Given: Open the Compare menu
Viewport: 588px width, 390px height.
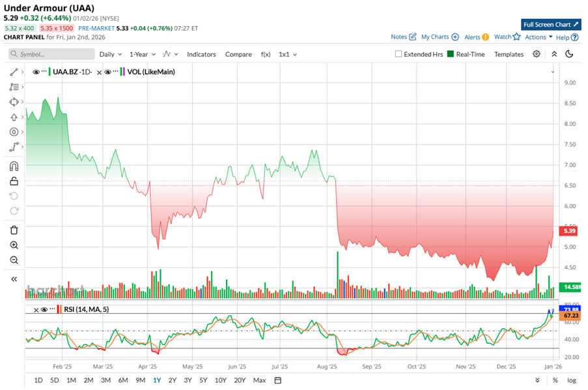Looking at the screenshot, I should pyautogui.click(x=238, y=55).
